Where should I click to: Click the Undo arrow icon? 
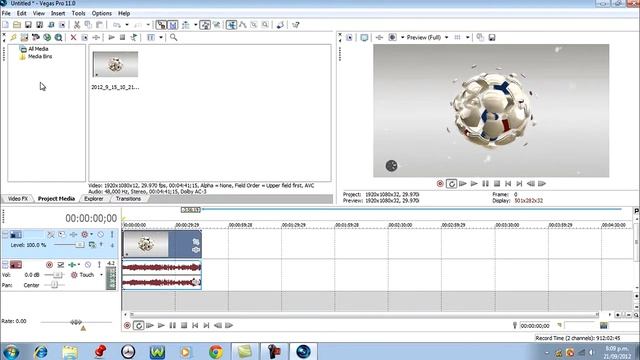point(117,25)
